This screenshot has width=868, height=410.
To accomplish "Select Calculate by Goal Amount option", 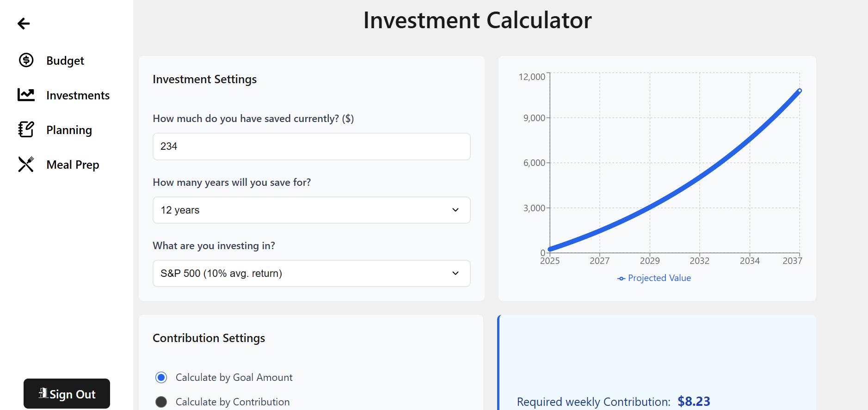I will click(x=161, y=378).
